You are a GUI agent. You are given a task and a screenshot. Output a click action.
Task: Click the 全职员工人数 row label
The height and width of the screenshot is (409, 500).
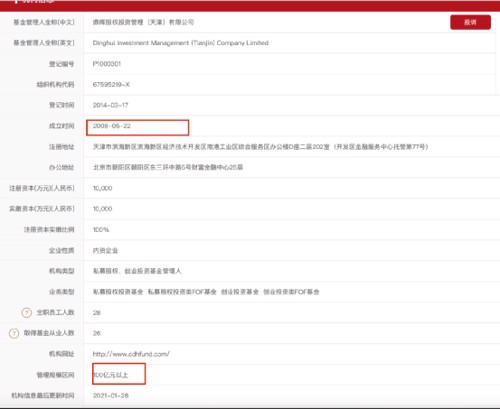point(55,313)
